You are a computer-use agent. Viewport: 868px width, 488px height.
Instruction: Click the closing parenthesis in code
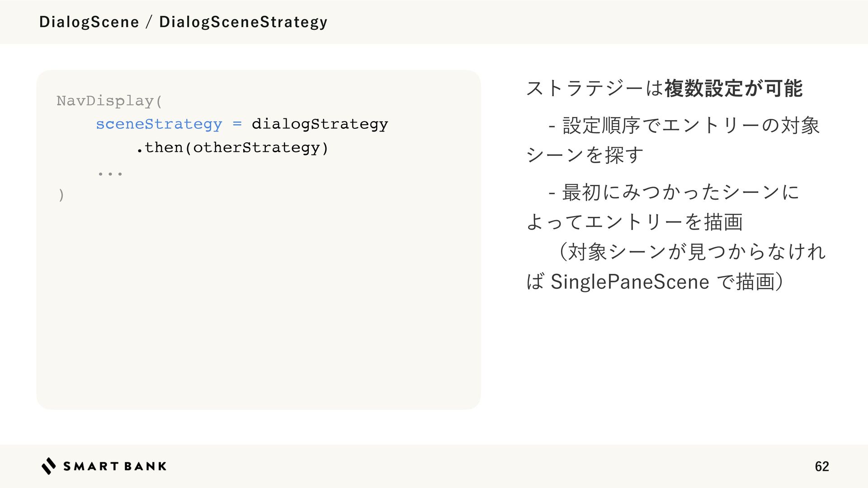pos(61,195)
